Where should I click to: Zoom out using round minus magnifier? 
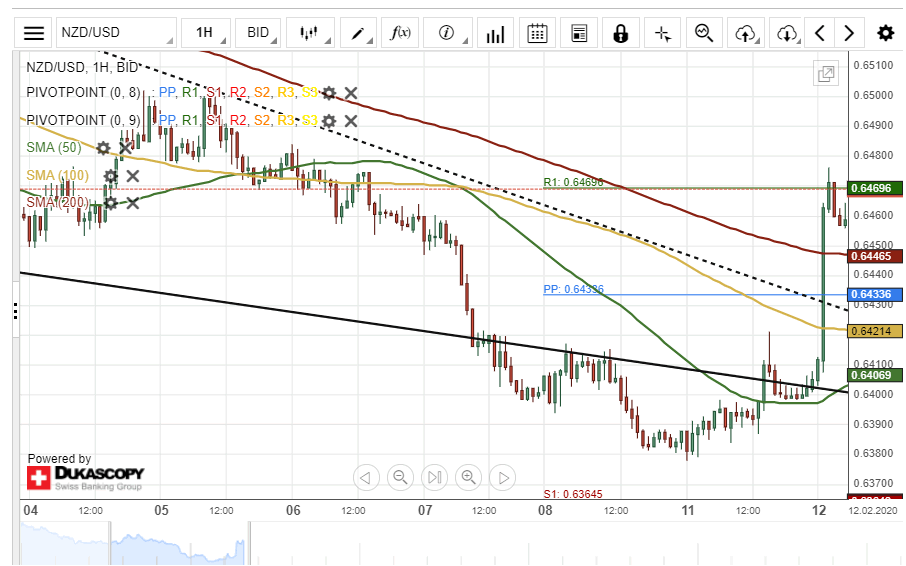(400, 478)
